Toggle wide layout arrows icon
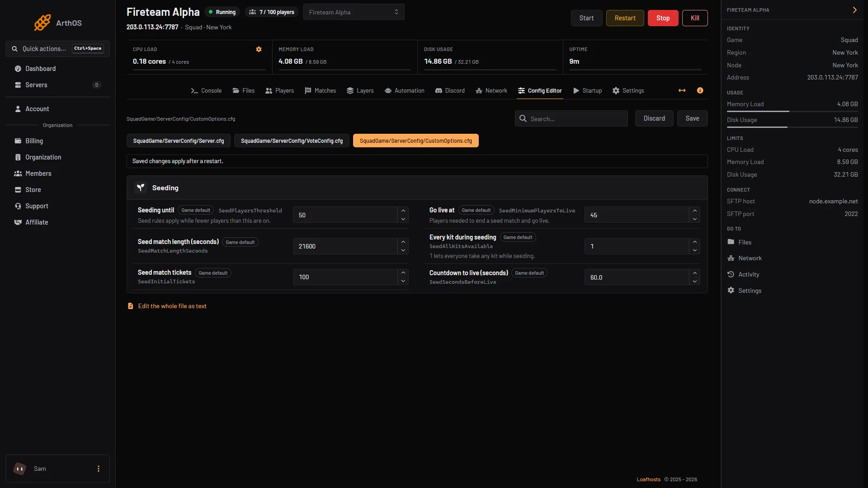The width and height of the screenshot is (868, 488). 682,91
